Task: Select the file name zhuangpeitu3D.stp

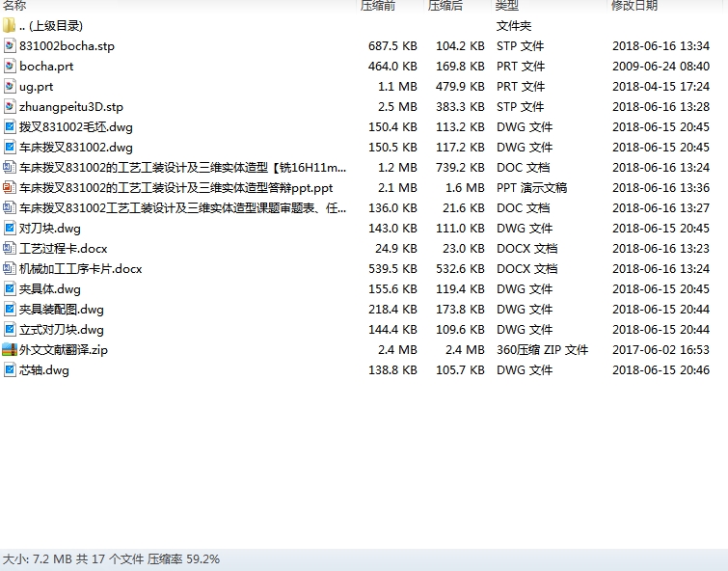Action: (x=71, y=107)
